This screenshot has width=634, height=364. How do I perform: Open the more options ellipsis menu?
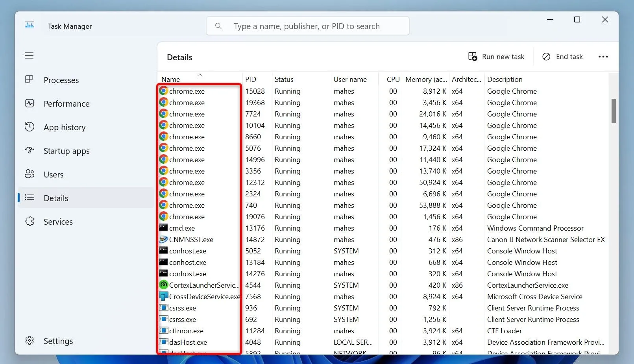pos(603,56)
